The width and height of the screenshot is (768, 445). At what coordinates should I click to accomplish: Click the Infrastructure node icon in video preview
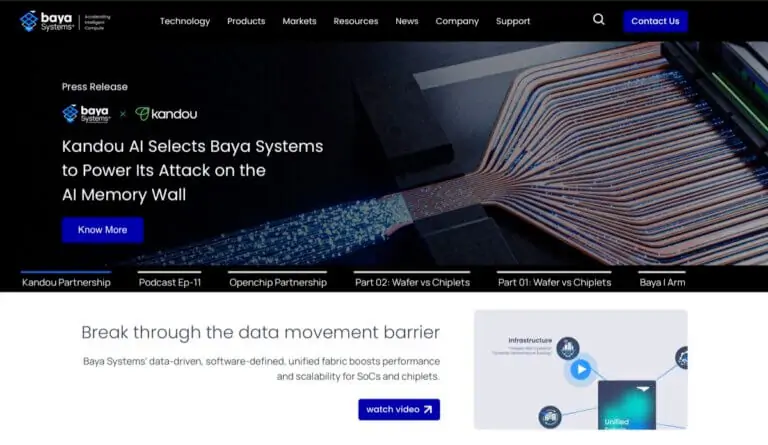568,349
